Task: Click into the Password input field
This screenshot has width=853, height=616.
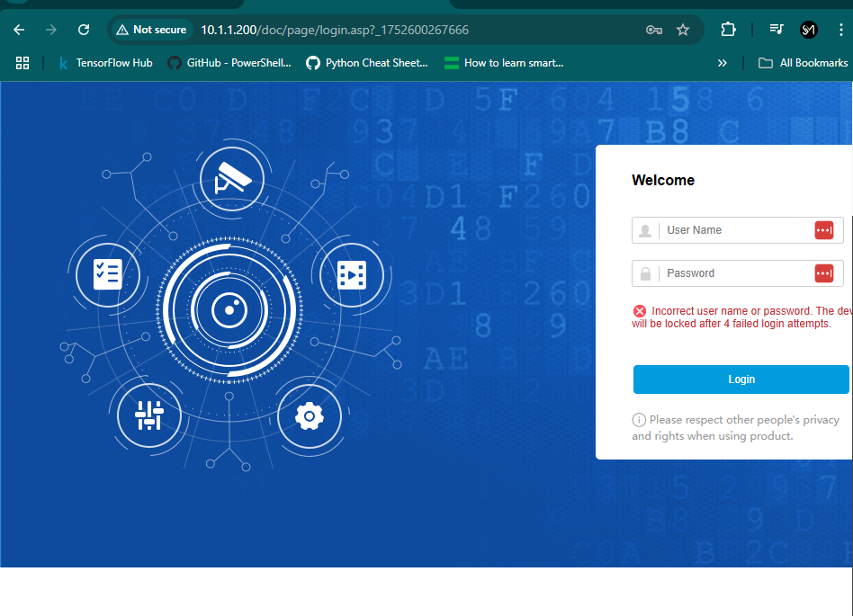Action: [x=733, y=273]
